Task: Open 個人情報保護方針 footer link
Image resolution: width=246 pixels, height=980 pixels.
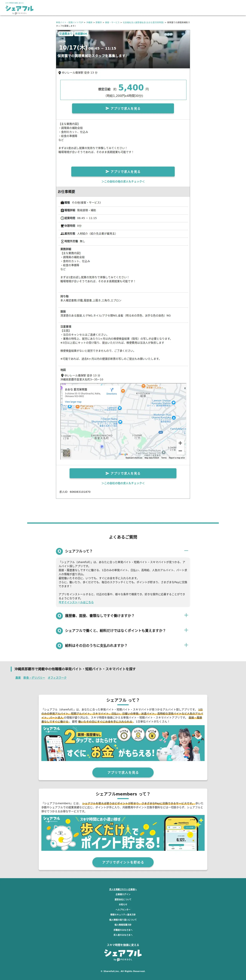Action: pyautogui.click(x=123, y=924)
